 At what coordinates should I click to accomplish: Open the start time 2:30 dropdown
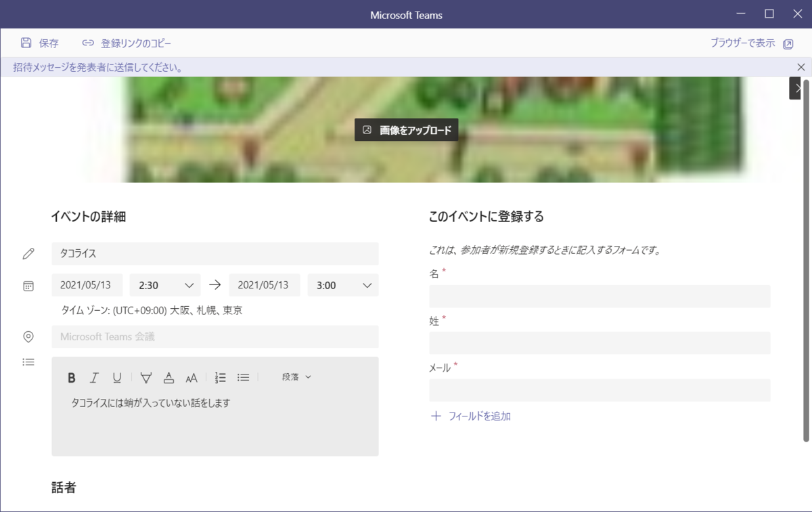click(165, 285)
